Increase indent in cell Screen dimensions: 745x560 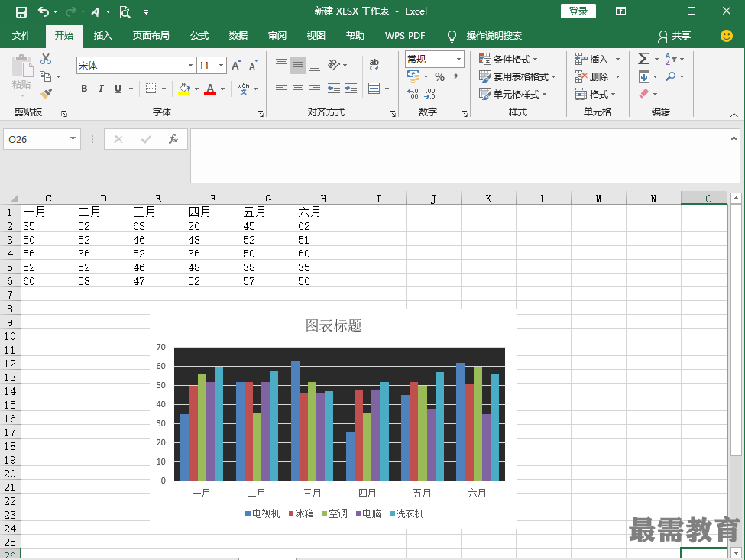point(351,89)
